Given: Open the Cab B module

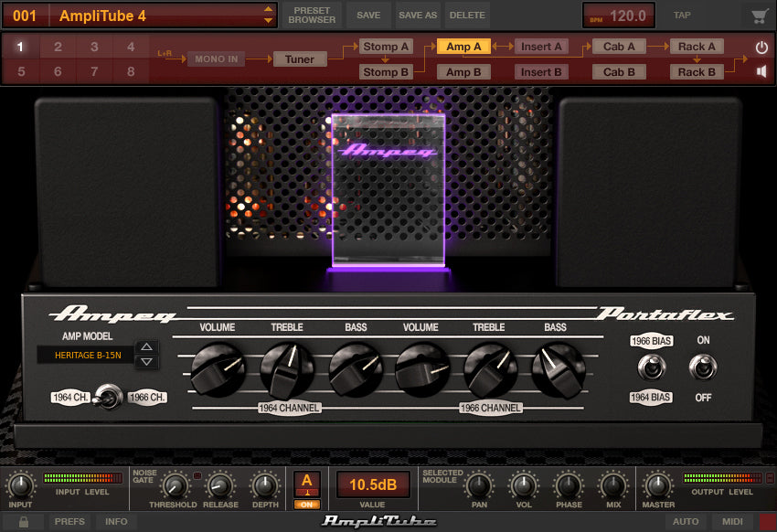Looking at the screenshot, I should (619, 71).
